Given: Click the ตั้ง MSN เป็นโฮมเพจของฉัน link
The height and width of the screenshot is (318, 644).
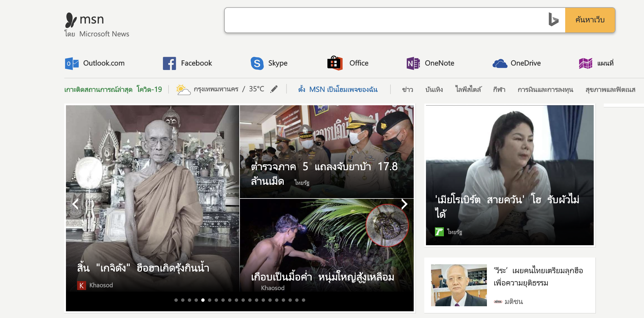Looking at the screenshot, I should 338,90.
